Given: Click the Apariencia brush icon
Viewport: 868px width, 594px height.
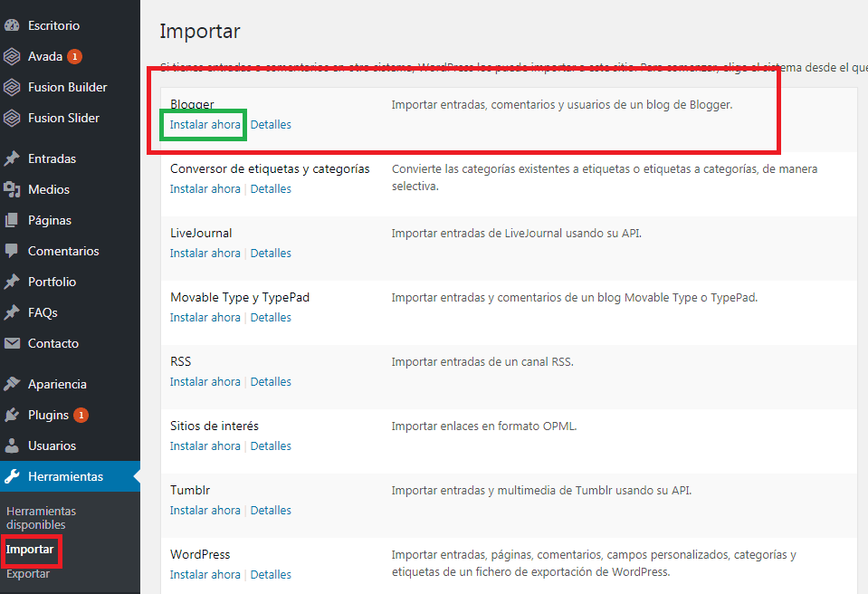Looking at the screenshot, I should point(12,384).
